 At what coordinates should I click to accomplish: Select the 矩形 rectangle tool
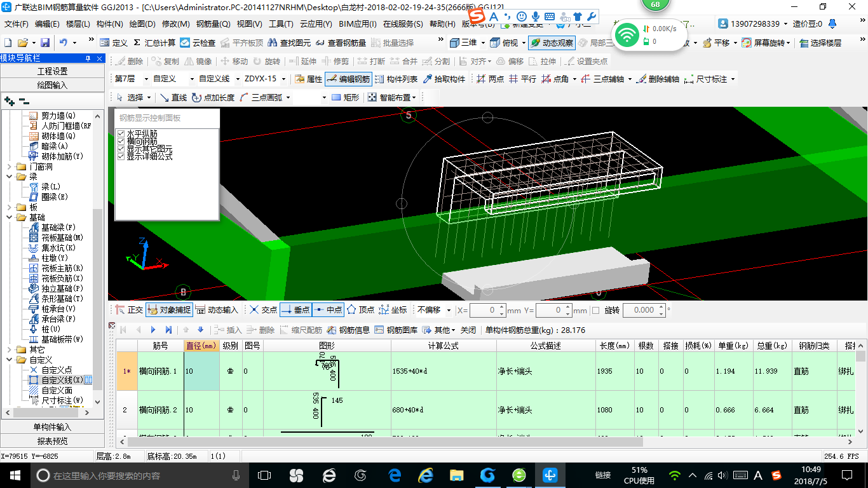coord(345,97)
